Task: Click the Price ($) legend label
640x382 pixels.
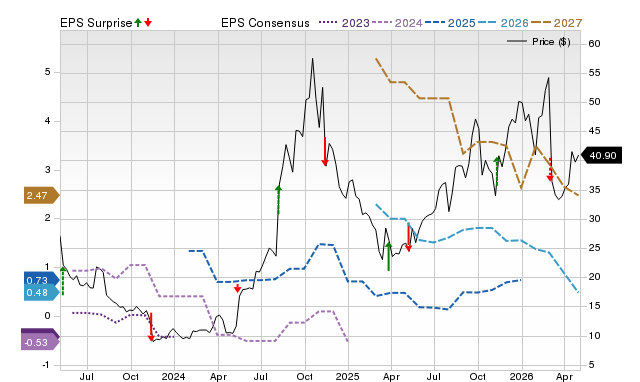Action: pos(551,42)
